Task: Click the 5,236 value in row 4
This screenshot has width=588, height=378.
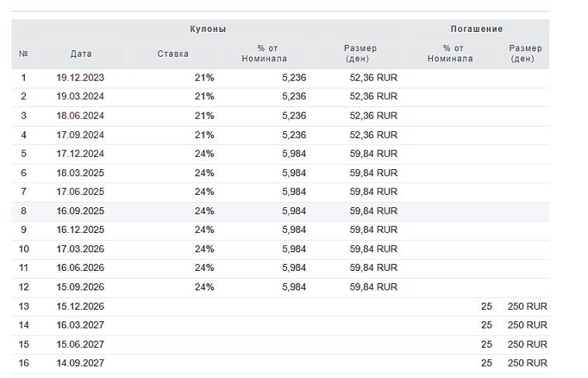Action: tap(294, 134)
